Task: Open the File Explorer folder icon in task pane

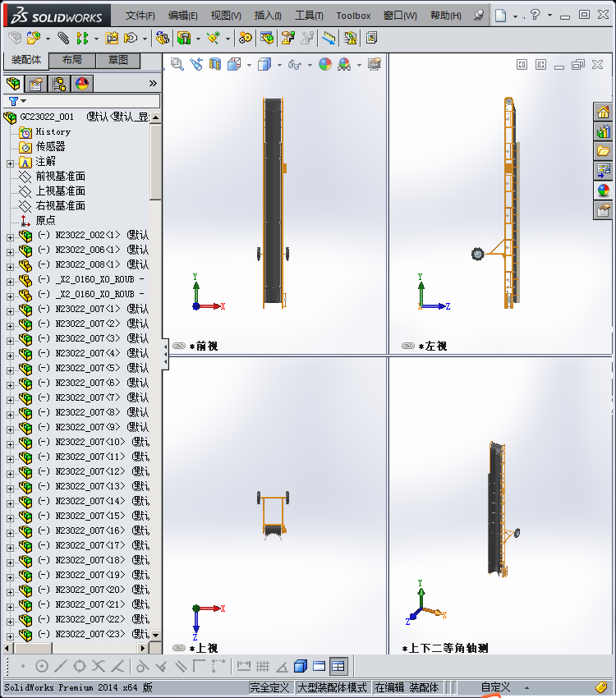Action: click(x=604, y=151)
